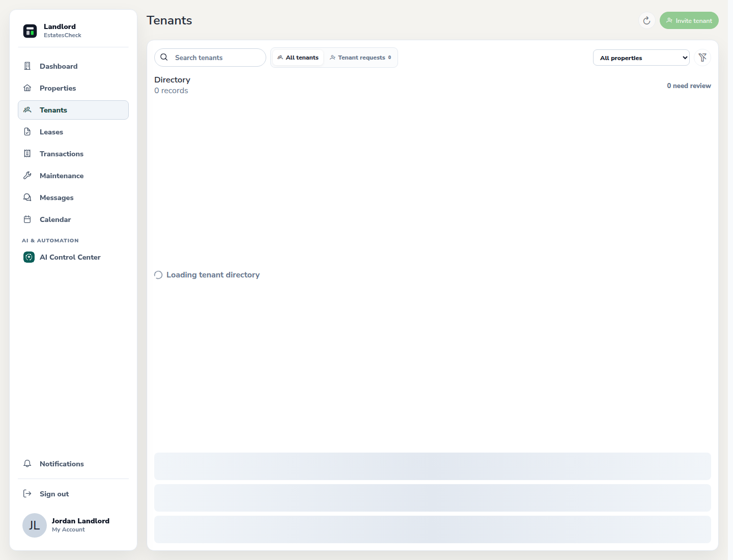This screenshot has height=560, width=733.
Task: Open the All properties dropdown
Action: pyautogui.click(x=641, y=58)
